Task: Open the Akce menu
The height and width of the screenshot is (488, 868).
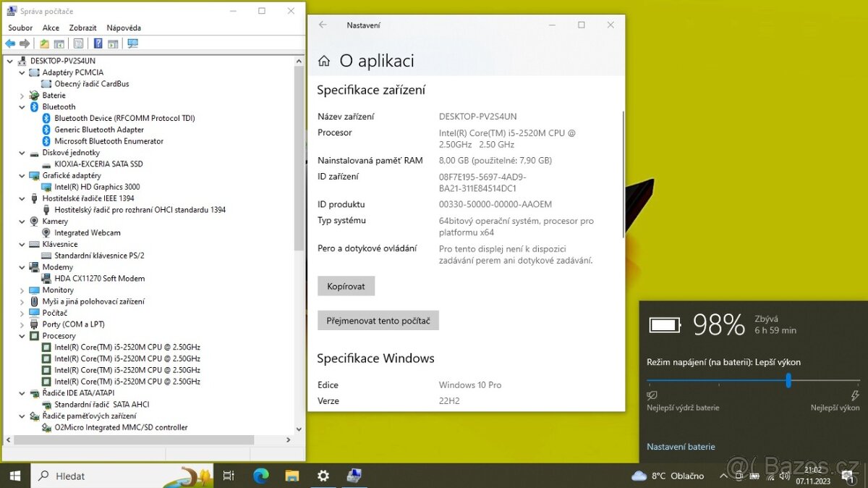Action: (51, 28)
